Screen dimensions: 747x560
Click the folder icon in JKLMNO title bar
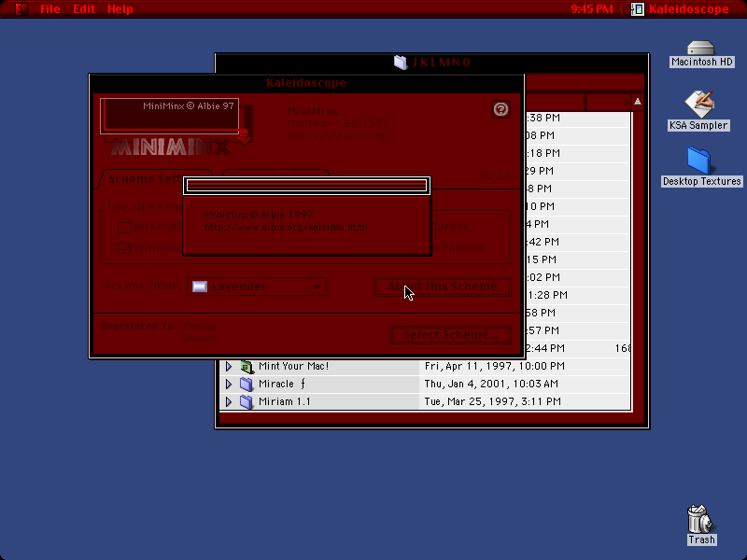401,63
